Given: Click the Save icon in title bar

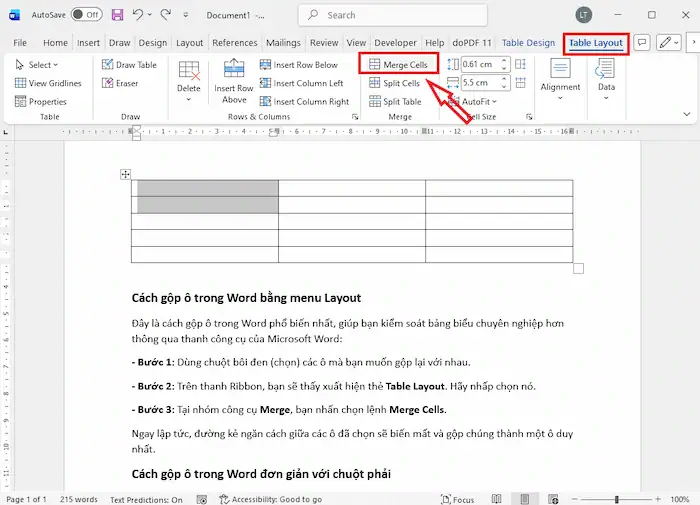Looking at the screenshot, I should click(117, 15).
